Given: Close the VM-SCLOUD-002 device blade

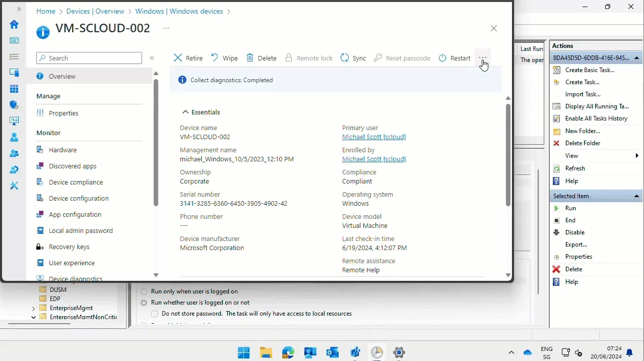Looking at the screenshot, I should [x=494, y=28].
